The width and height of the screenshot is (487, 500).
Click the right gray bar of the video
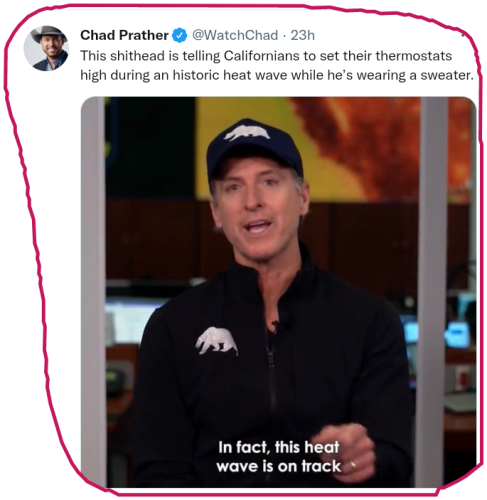pyautogui.click(x=432, y=292)
